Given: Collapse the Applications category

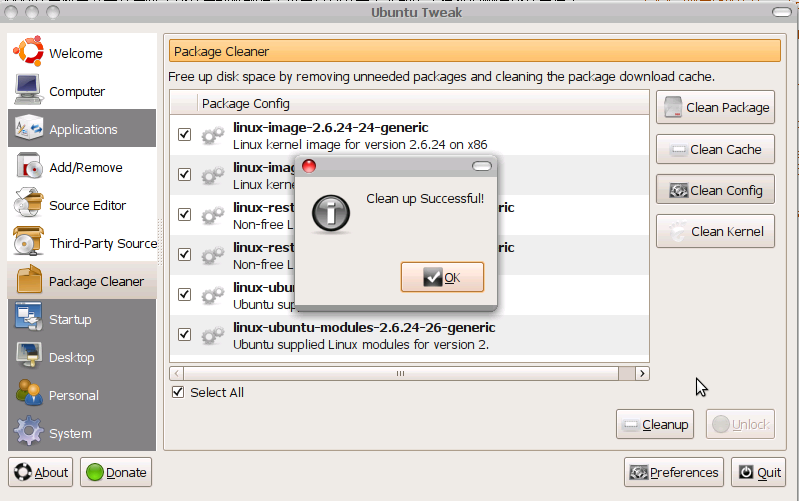Looking at the screenshot, I should 82,128.
